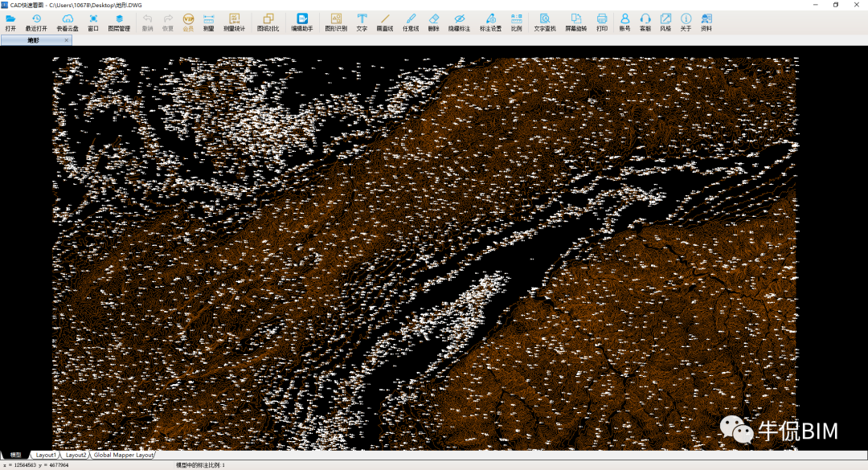Switch to the 模型 model tab
The image size is (868, 470).
point(15,455)
